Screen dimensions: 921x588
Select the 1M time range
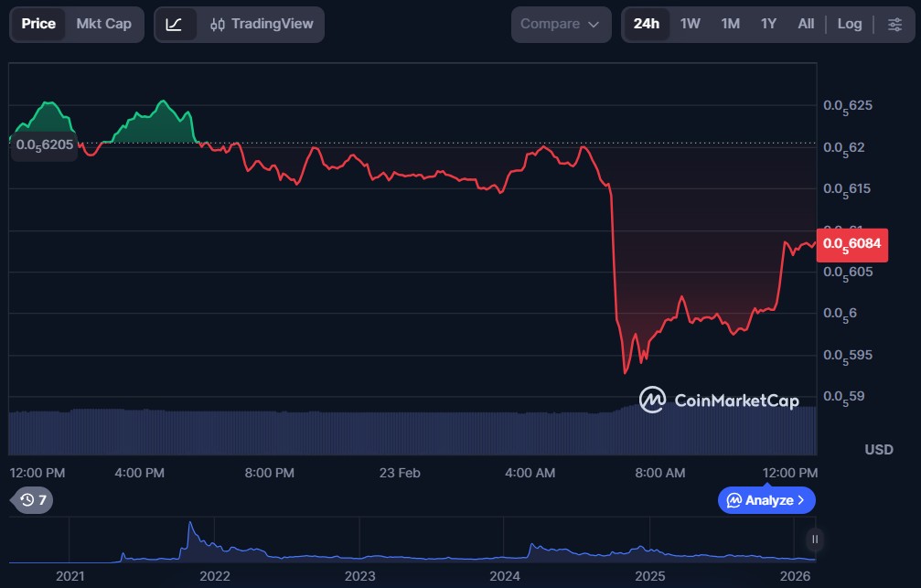pos(730,25)
